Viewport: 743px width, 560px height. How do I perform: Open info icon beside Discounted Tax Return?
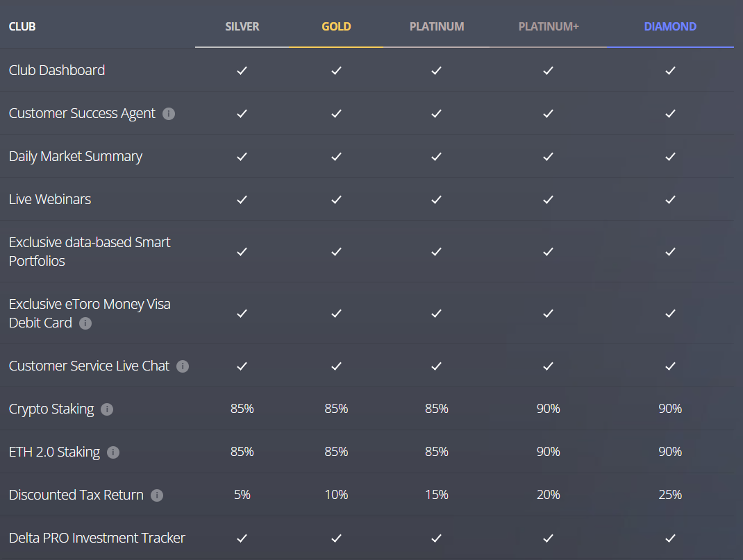pyautogui.click(x=157, y=495)
